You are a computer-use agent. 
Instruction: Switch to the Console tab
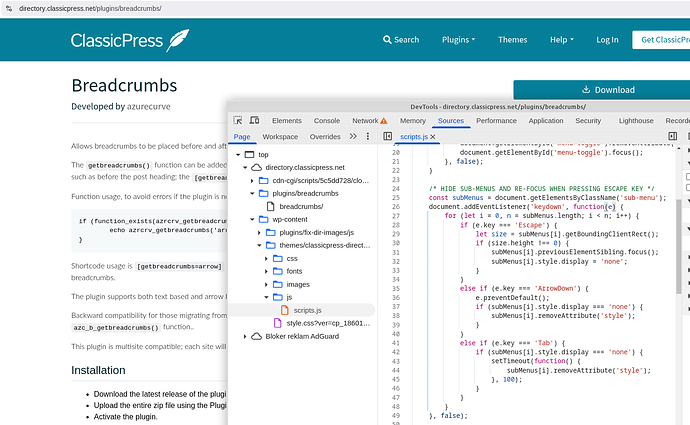(327, 121)
